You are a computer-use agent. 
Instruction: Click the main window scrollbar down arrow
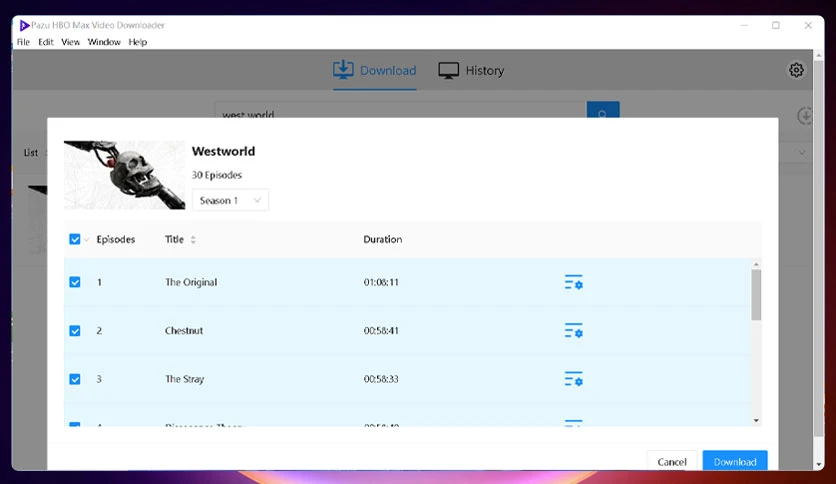pos(819,464)
